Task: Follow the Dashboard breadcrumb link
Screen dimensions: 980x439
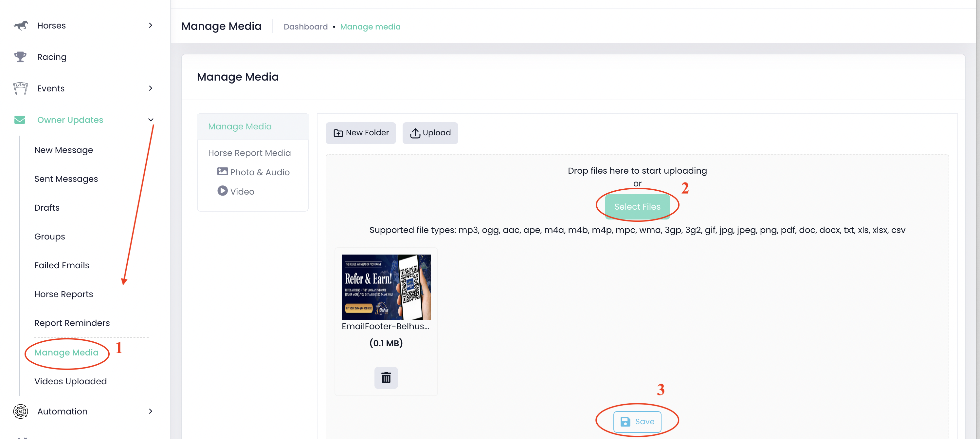Action: pos(305,27)
